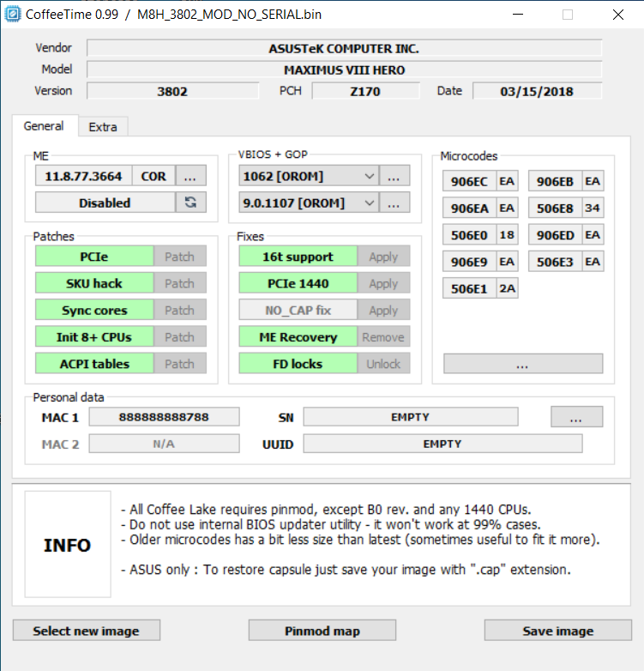Screen dimensions: 644x671
Task: Select microcode 906EC entry
Action: coord(470,181)
